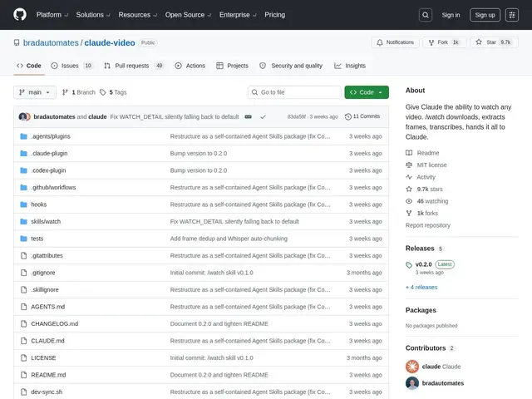Click the fork icon in Fork button

click(x=431, y=42)
